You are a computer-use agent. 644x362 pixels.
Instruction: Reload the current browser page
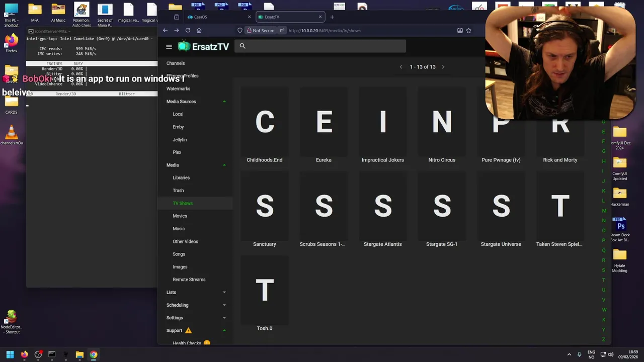pos(188,31)
